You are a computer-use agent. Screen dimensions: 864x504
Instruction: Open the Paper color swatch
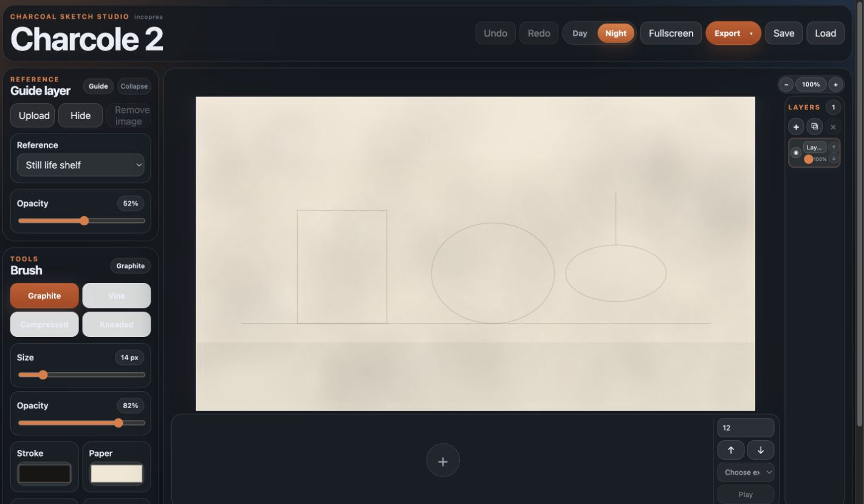[x=117, y=474]
